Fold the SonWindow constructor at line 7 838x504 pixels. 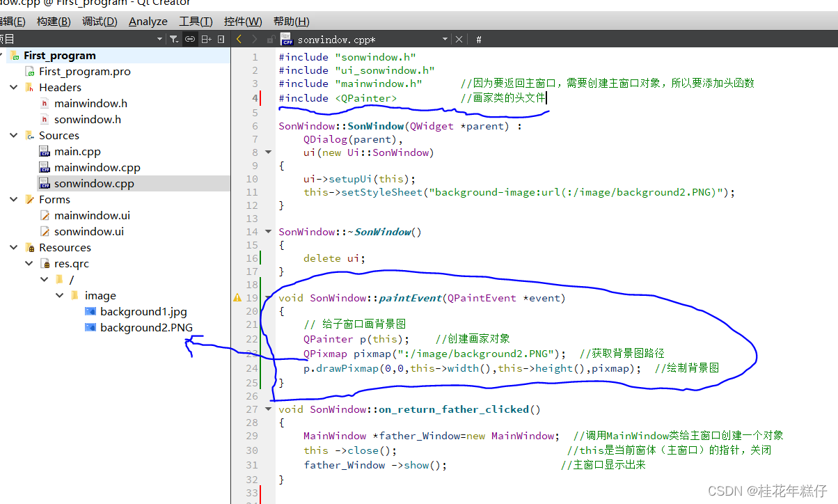coord(268,152)
